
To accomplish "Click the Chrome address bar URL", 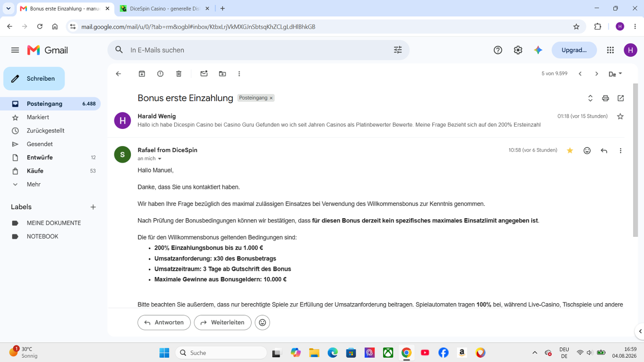I will point(198,27).
